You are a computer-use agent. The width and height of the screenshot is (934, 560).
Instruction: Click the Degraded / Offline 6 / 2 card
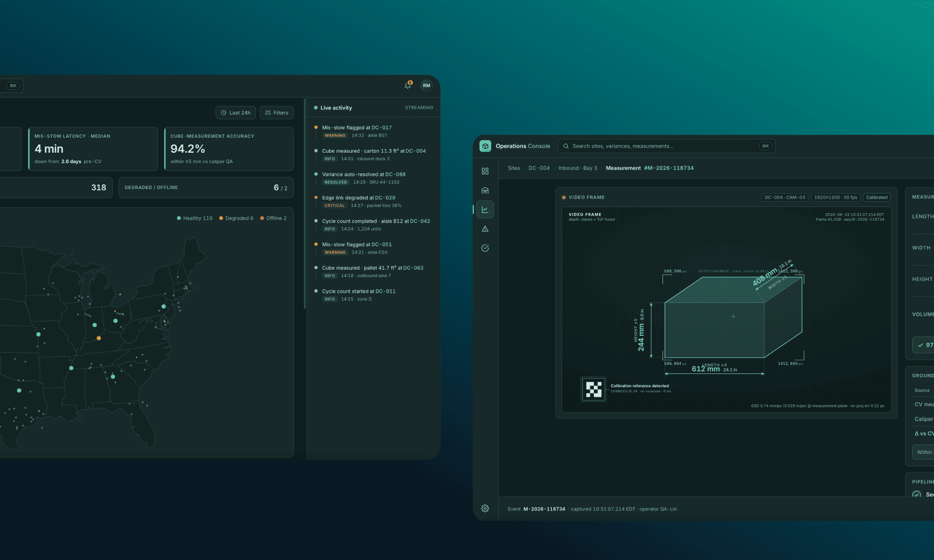pyautogui.click(x=206, y=188)
